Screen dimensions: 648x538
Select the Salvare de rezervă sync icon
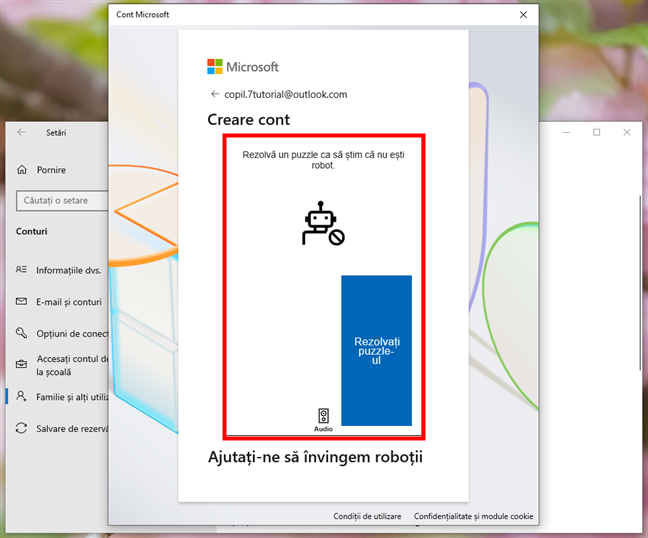[22, 428]
